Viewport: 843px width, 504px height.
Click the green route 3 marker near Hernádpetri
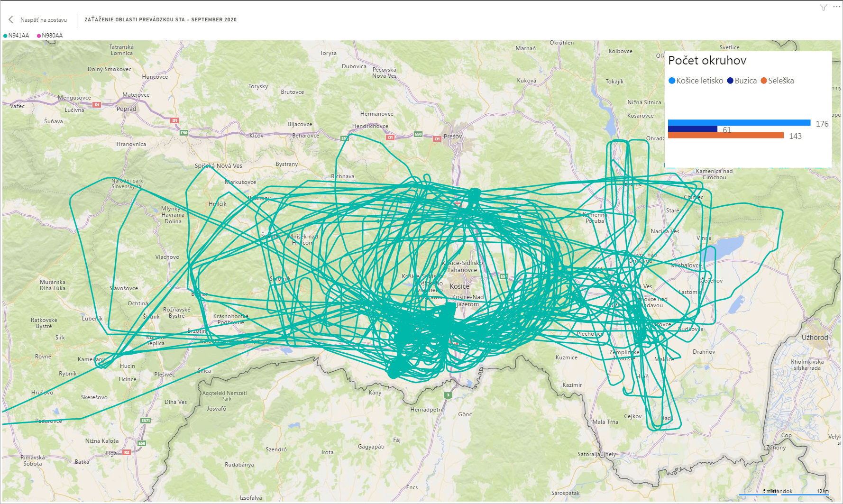pyautogui.click(x=448, y=395)
